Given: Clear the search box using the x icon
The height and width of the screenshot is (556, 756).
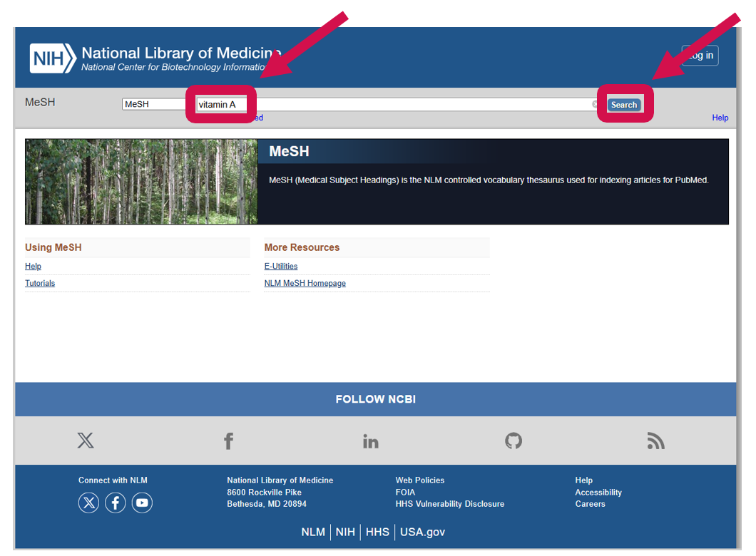Looking at the screenshot, I should [595, 105].
